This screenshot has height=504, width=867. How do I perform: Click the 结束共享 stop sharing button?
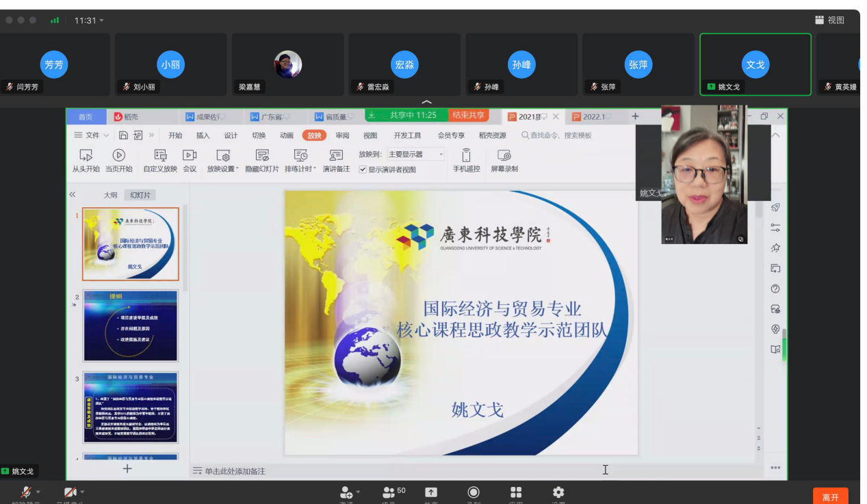[469, 116]
